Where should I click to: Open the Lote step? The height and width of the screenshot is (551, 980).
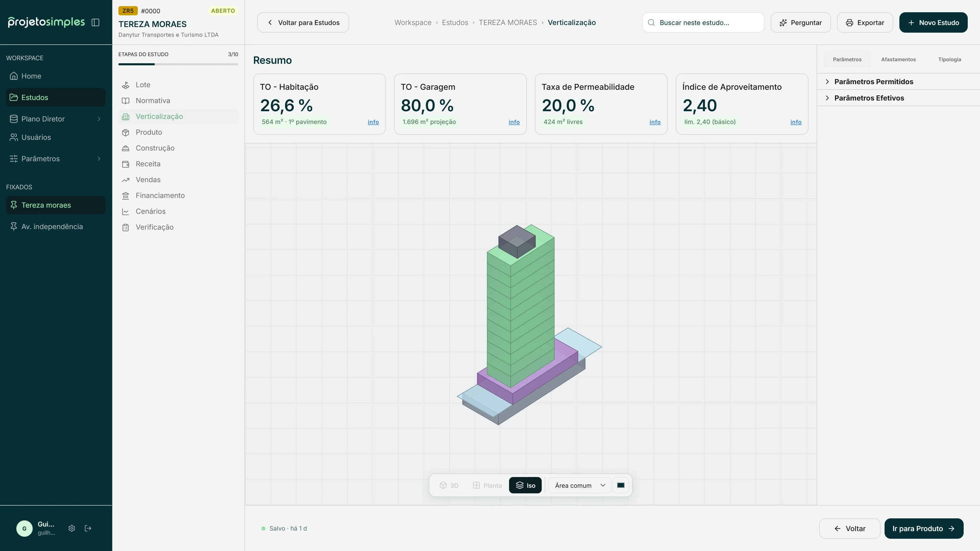click(x=178, y=85)
